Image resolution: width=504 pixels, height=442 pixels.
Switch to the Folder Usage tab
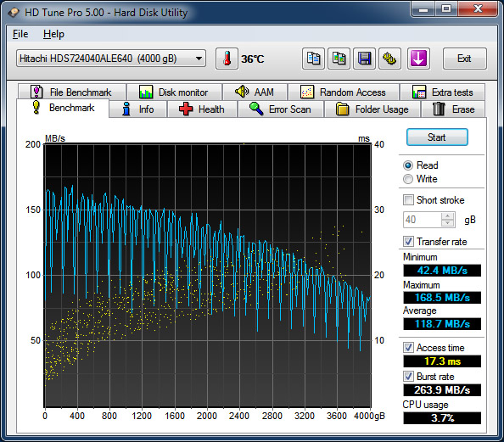pos(372,109)
